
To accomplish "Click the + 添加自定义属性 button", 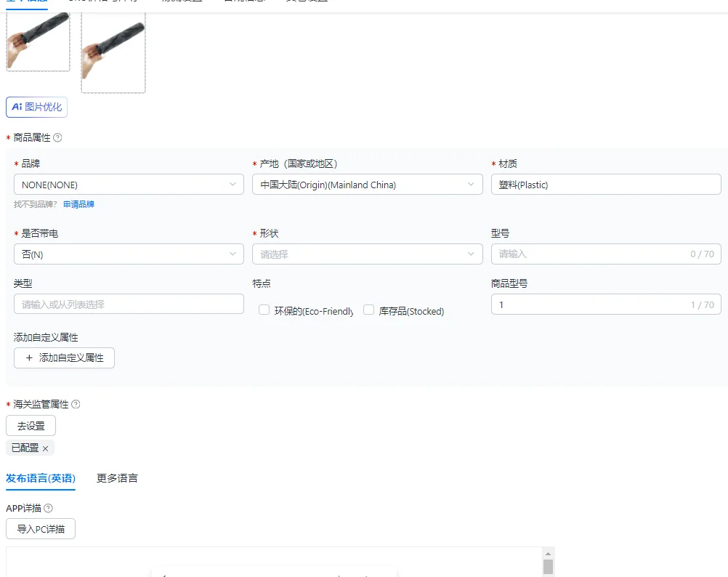I will click(x=64, y=358).
